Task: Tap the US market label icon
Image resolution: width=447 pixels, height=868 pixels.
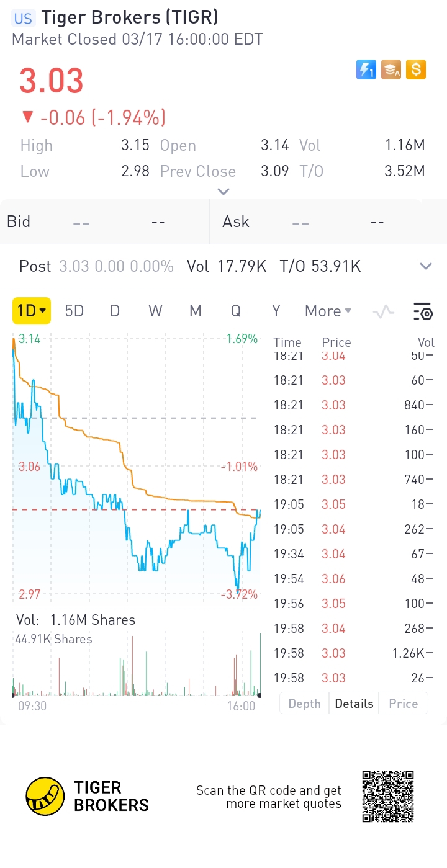Action: pos(23,18)
